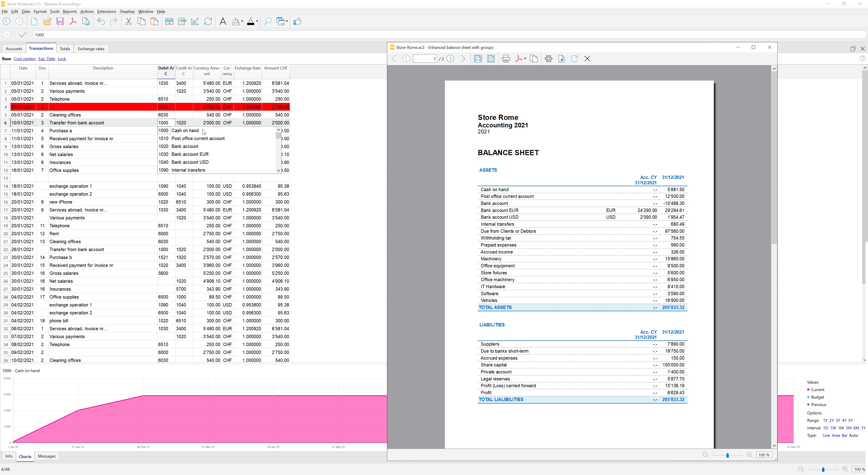The width and height of the screenshot is (868, 475).
Task: Open PDF export dropdown in preview
Action: pos(525,59)
